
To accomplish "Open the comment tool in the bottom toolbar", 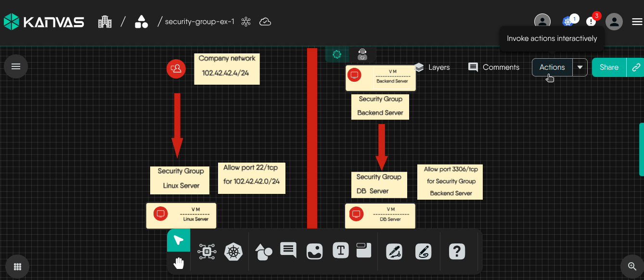I will click(288, 251).
